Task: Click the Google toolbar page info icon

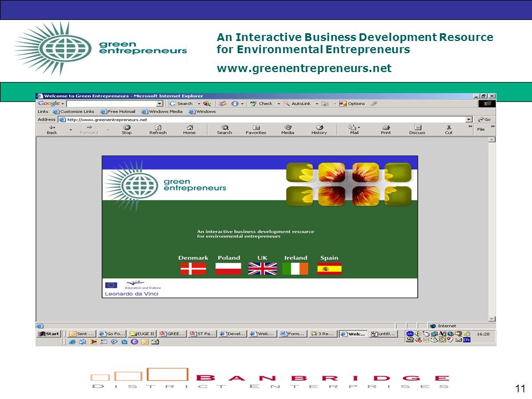Action: (235, 104)
